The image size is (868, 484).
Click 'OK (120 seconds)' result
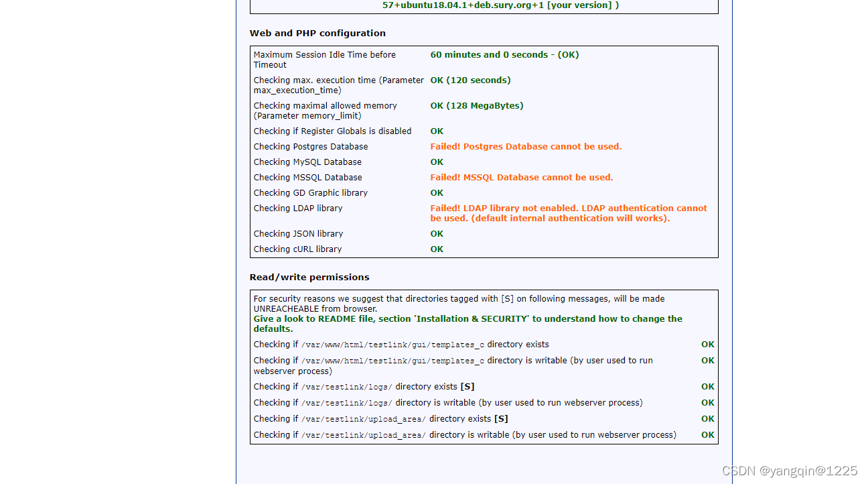pos(470,80)
